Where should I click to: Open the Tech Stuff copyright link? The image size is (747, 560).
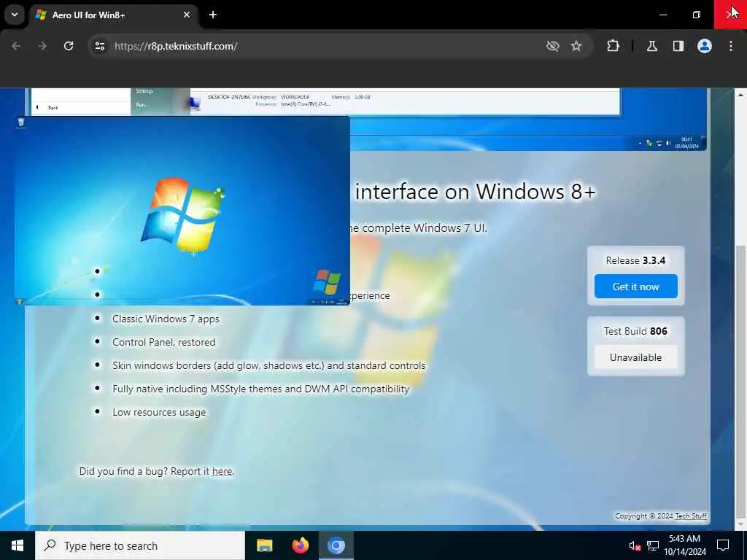click(691, 516)
